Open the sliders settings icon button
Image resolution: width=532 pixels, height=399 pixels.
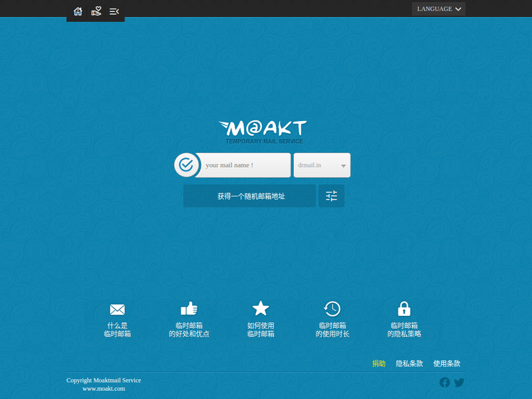click(x=331, y=196)
